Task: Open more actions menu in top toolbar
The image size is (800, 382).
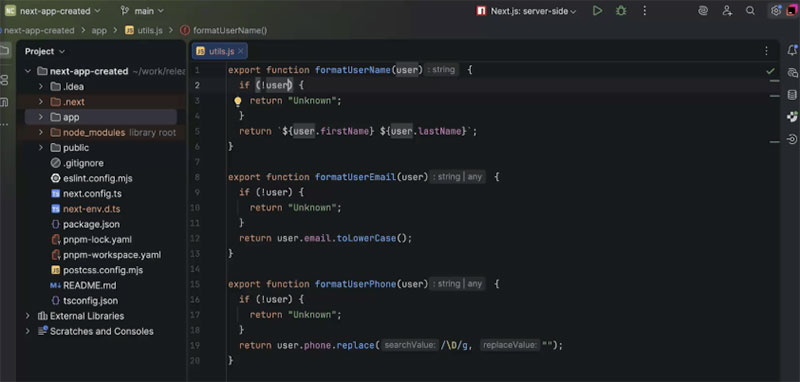Action: (x=645, y=11)
